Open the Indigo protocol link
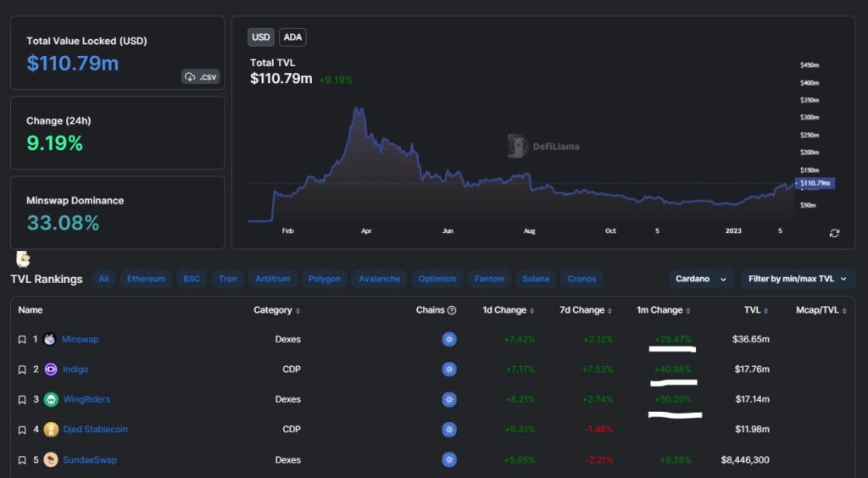 (x=75, y=369)
